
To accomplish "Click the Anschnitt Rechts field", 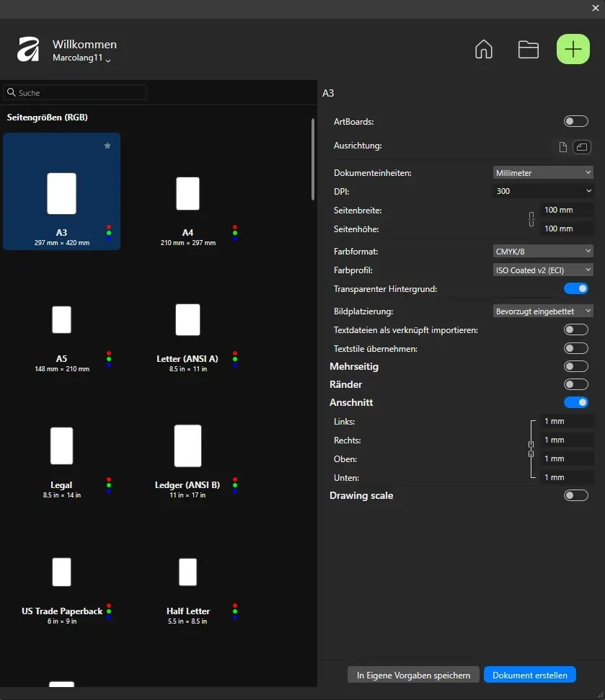I will (567, 440).
